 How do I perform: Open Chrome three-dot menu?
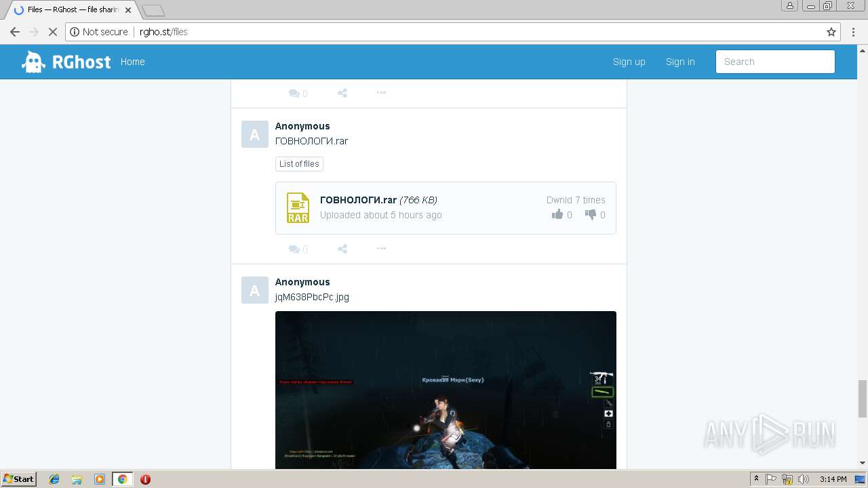click(x=854, y=32)
